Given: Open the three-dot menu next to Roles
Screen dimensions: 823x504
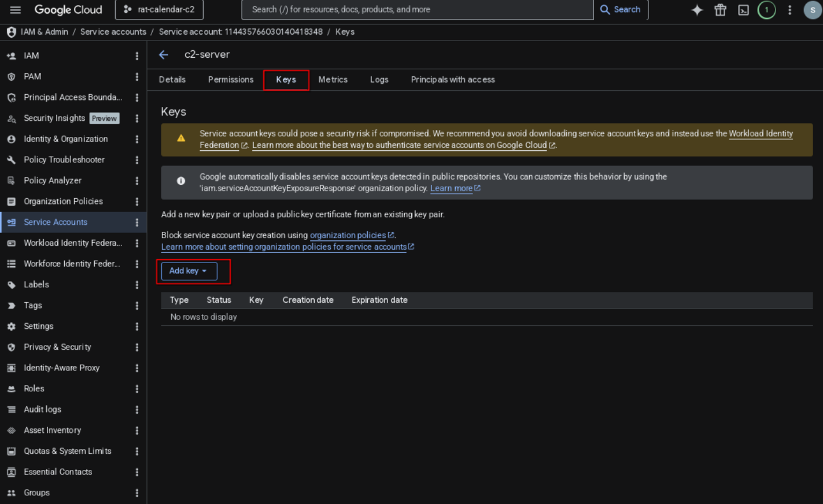Looking at the screenshot, I should click(x=137, y=389).
